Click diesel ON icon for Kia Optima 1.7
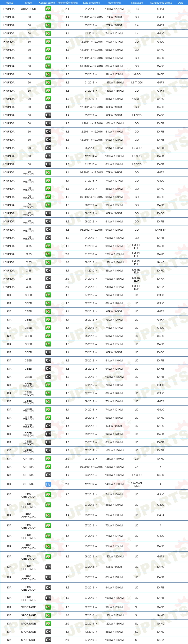The width and height of the screenshot is (188, 644). coord(48,475)
